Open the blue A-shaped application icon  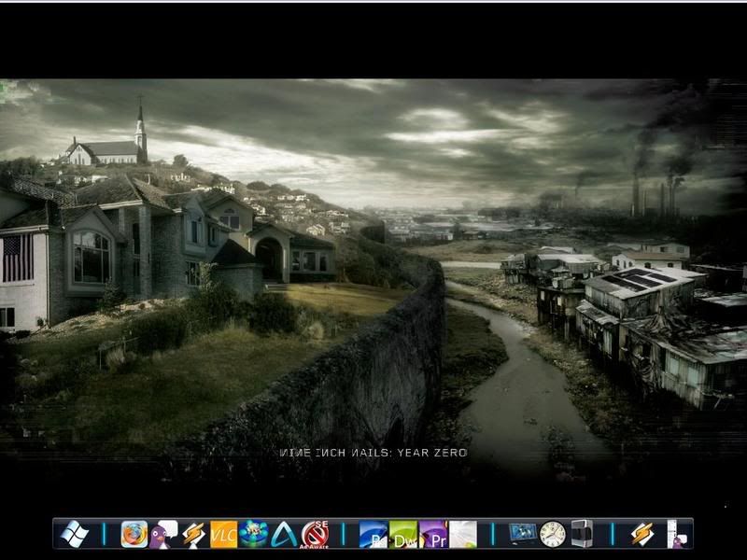click(x=284, y=534)
